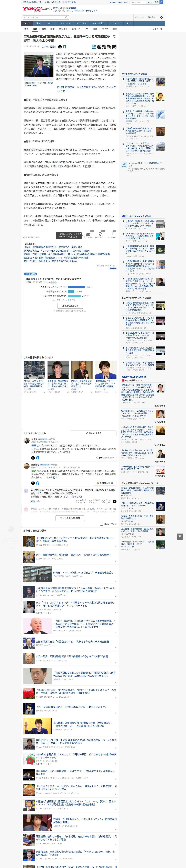The height and width of the screenshot is (868, 186).
Task: Click the あなたの意見は？ poll button
Action: click(x=70, y=306)
